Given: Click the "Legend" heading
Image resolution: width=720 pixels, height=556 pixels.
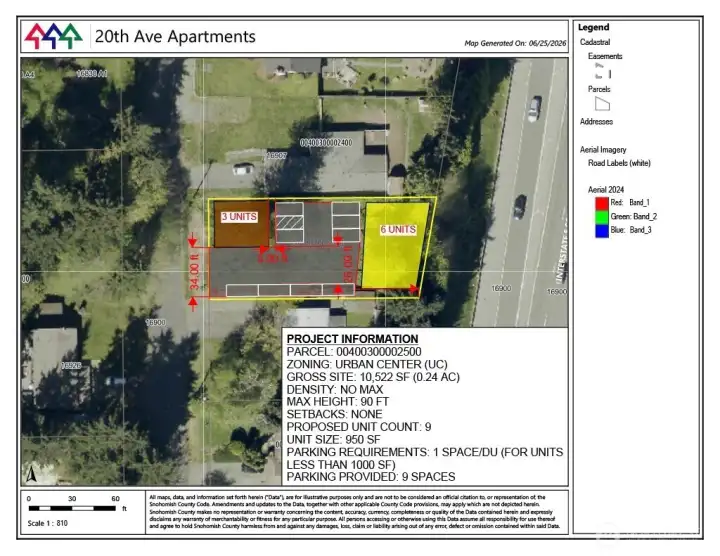Looking at the screenshot, I should coord(593,27).
